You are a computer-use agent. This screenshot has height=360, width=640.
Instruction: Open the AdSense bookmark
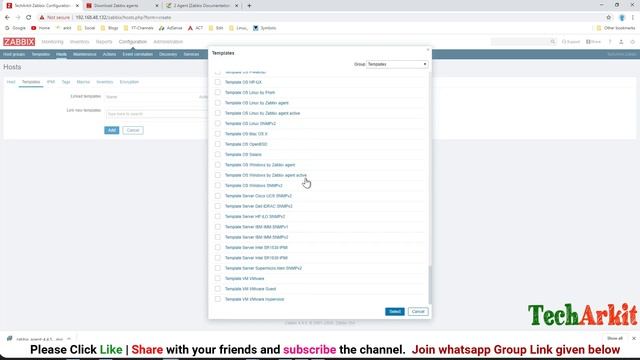point(171,28)
